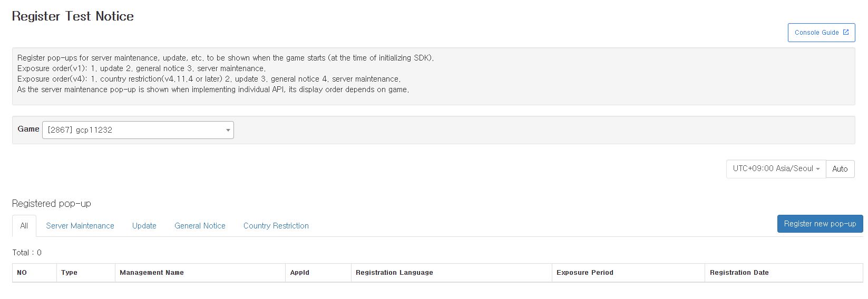This screenshot has width=868, height=299.
Task: Expand the Game selection dropdown
Action: [x=138, y=130]
